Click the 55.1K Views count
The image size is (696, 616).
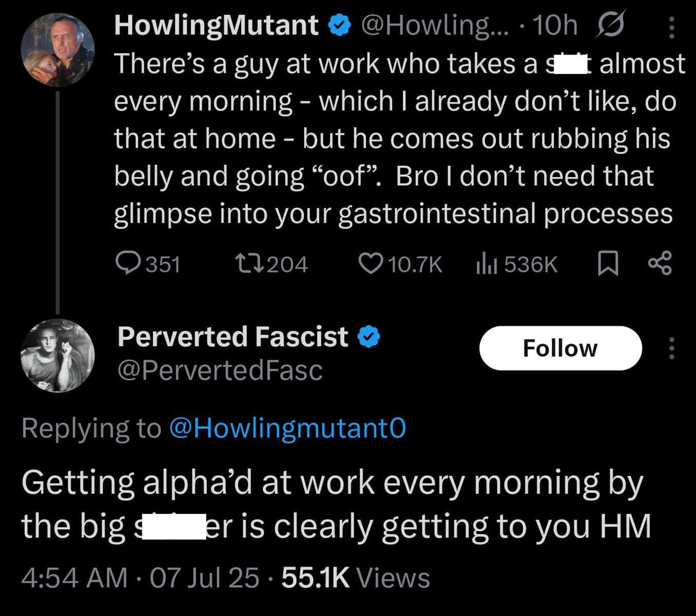pyautogui.click(x=356, y=577)
